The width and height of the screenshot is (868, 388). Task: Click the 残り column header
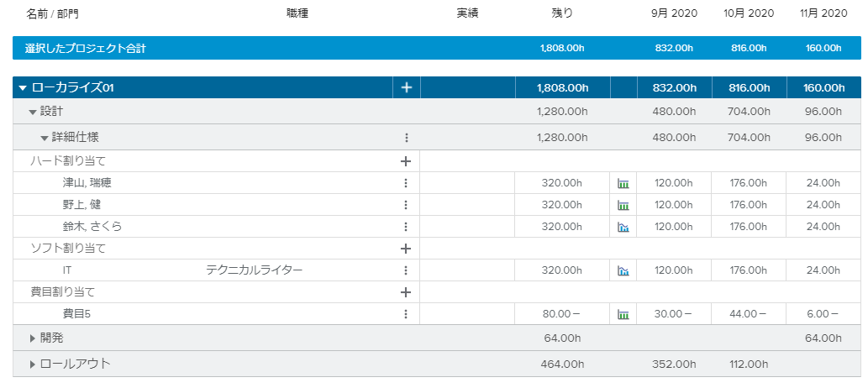[562, 13]
